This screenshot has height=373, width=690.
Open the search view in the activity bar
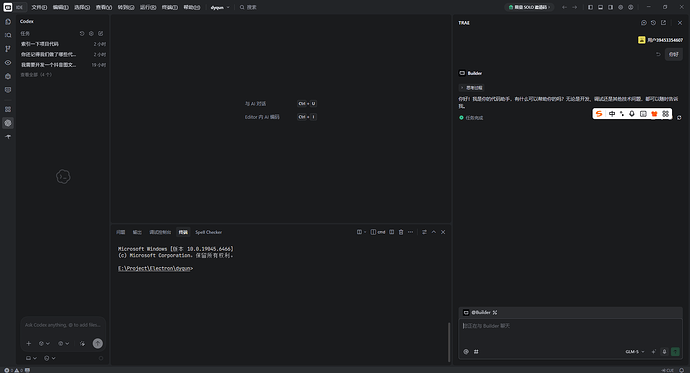(8, 35)
